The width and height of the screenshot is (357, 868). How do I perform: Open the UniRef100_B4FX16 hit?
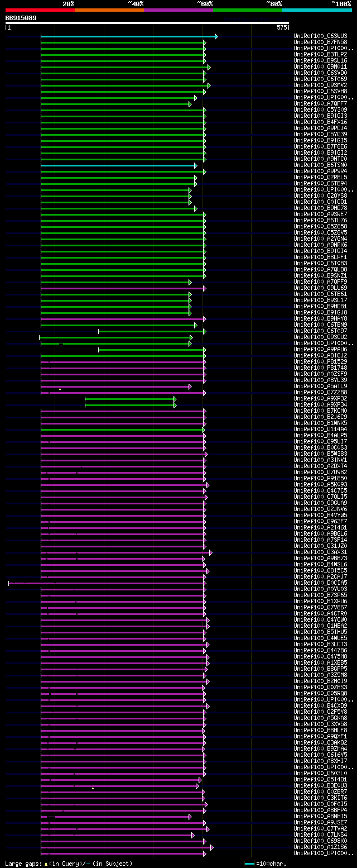320,122
